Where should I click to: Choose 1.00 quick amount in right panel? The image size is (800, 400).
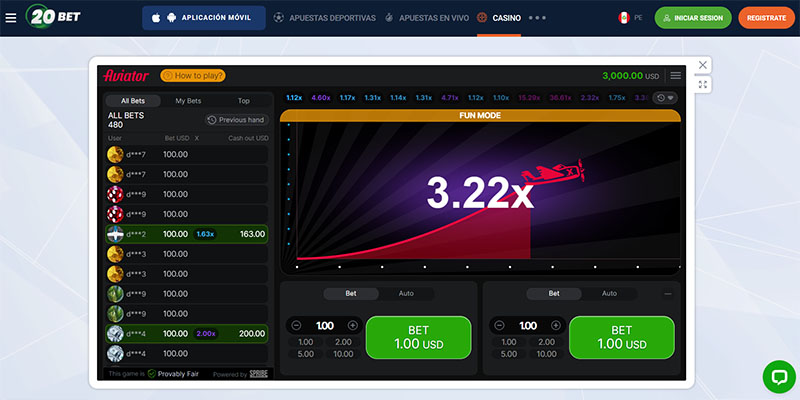coord(509,342)
